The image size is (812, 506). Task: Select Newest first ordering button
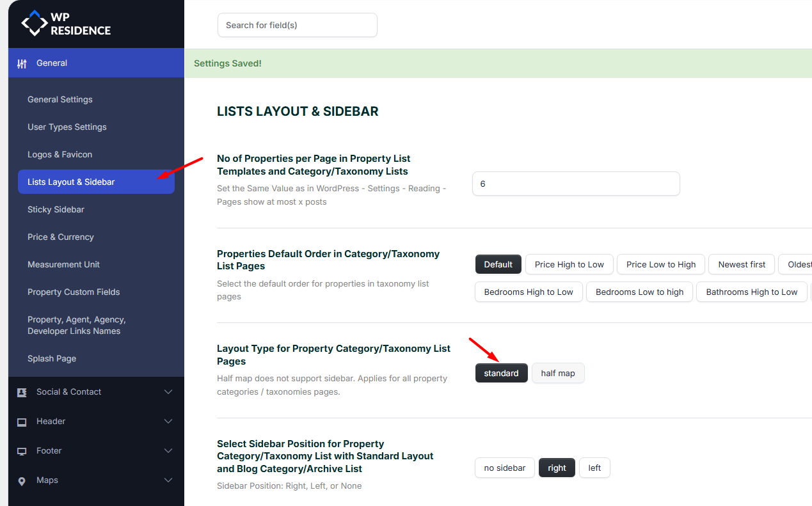click(x=741, y=264)
